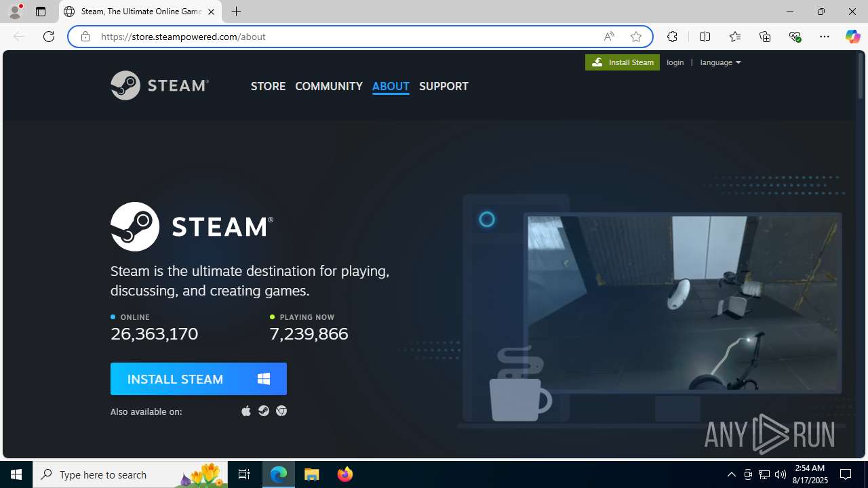Click the blue INSTALL STEAM button
Screen dimensions: 868x488
(x=199, y=379)
